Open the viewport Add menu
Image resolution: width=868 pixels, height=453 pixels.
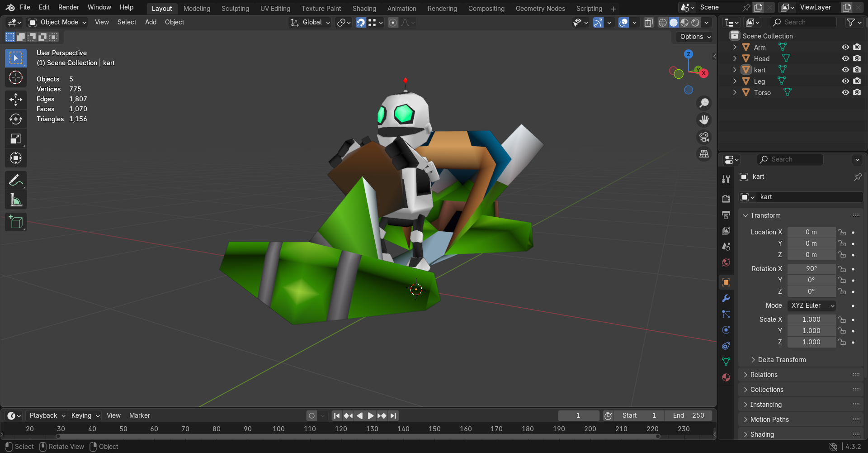coord(151,22)
